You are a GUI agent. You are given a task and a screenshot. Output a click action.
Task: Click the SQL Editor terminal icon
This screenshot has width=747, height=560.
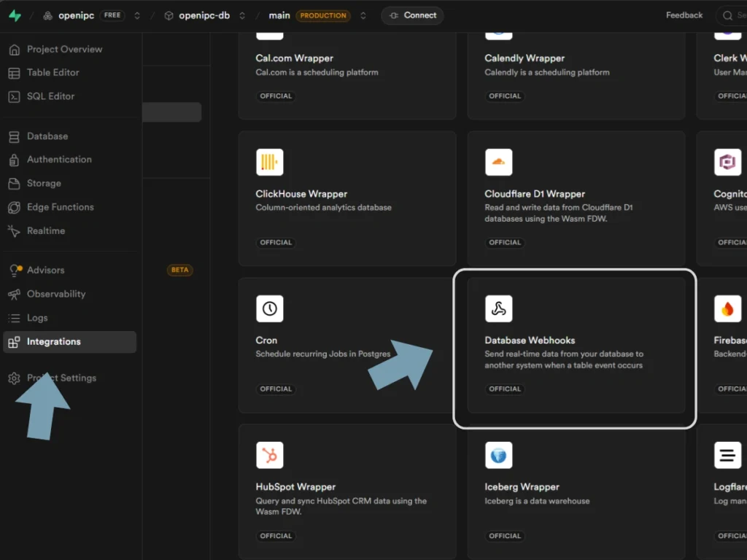coord(15,97)
